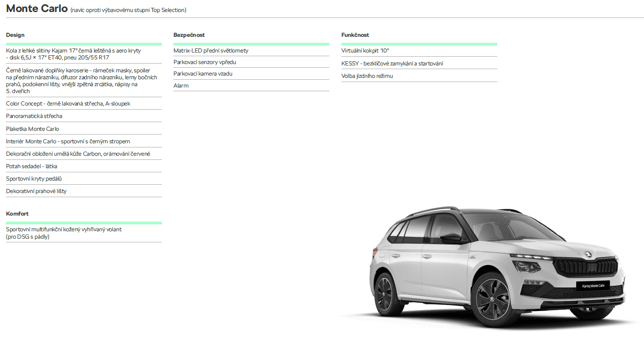Click the "Interiér Monte Carlo - sportovní" row
Image resolution: width=644 pixels, height=340 pixels.
pyautogui.click(x=84, y=141)
